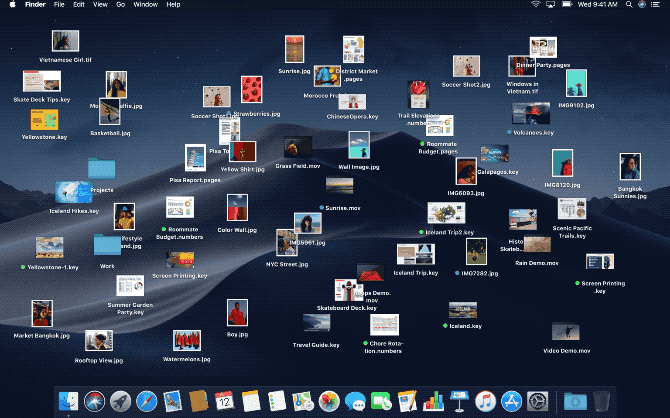This screenshot has height=418, width=670.
Task: Open System Preferences from the Dock
Action: 537,401
